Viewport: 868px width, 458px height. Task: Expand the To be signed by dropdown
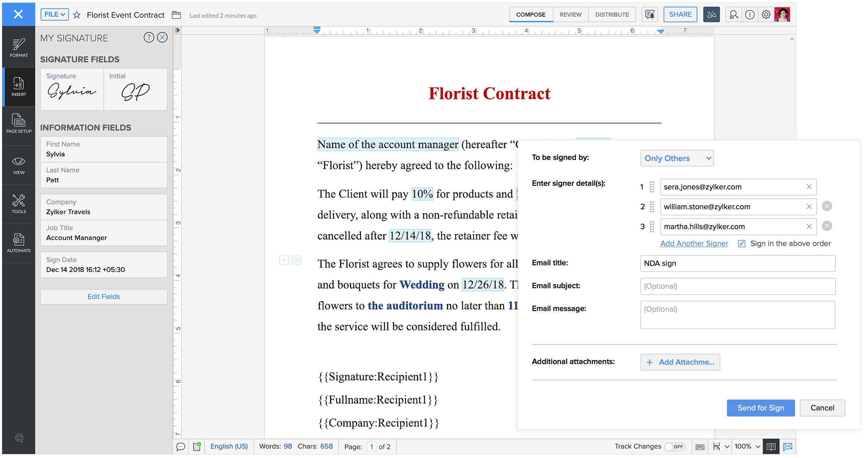coord(678,159)
